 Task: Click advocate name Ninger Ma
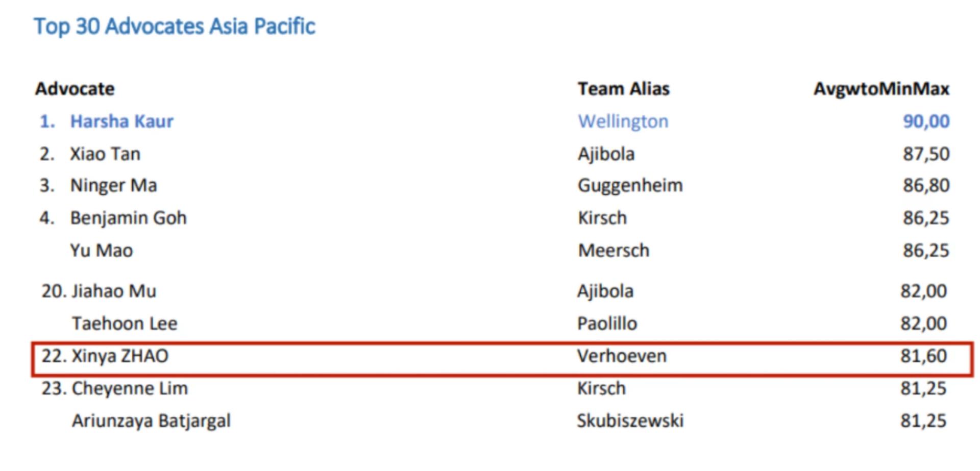[x=113, y=185]
